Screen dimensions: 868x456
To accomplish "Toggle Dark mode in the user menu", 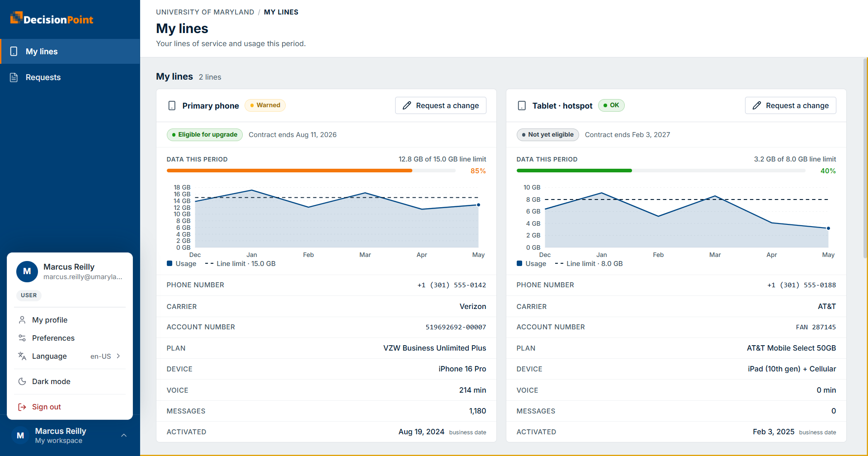I will pos(70,381).
